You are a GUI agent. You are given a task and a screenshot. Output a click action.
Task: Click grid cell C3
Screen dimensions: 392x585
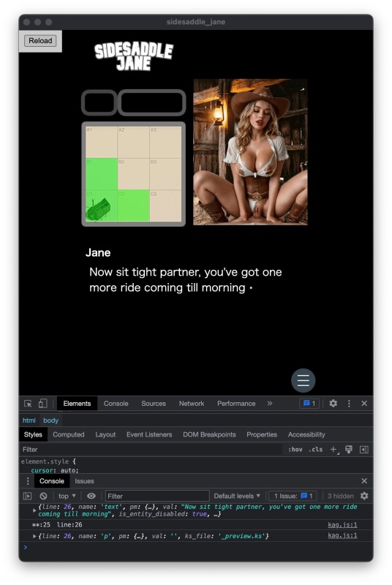pyautogui.click(x=165, y=206)
